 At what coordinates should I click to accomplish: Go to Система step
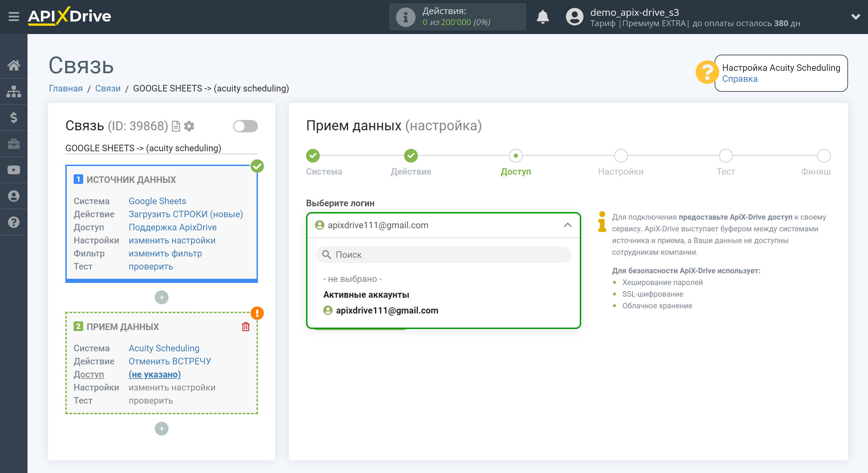coord(313,156)
